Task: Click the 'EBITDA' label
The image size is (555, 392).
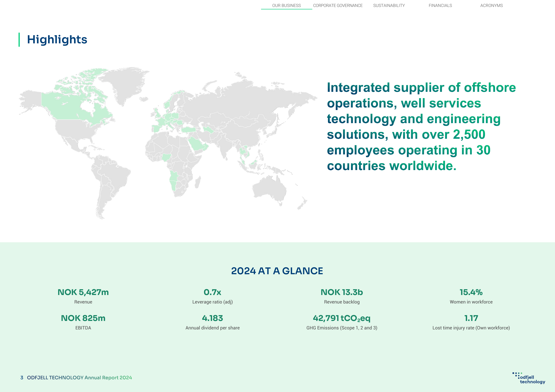Action: 83,328
